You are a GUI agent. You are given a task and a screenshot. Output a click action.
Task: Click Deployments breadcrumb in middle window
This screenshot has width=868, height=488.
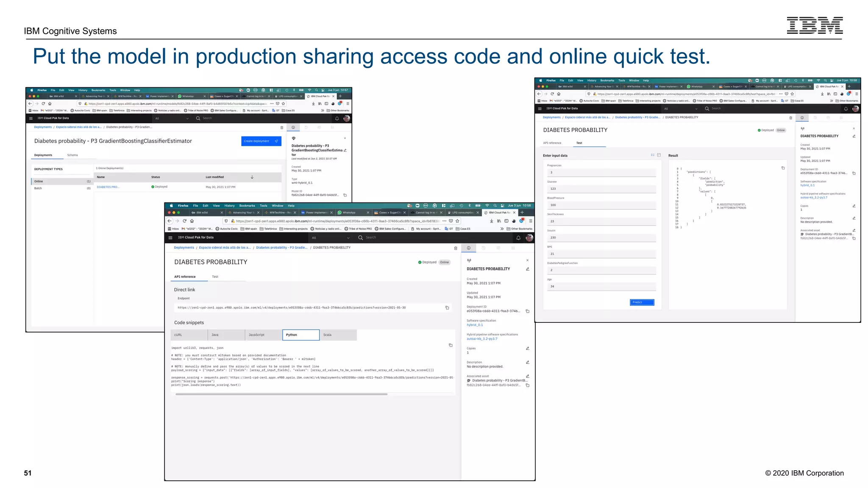[184, 248]
